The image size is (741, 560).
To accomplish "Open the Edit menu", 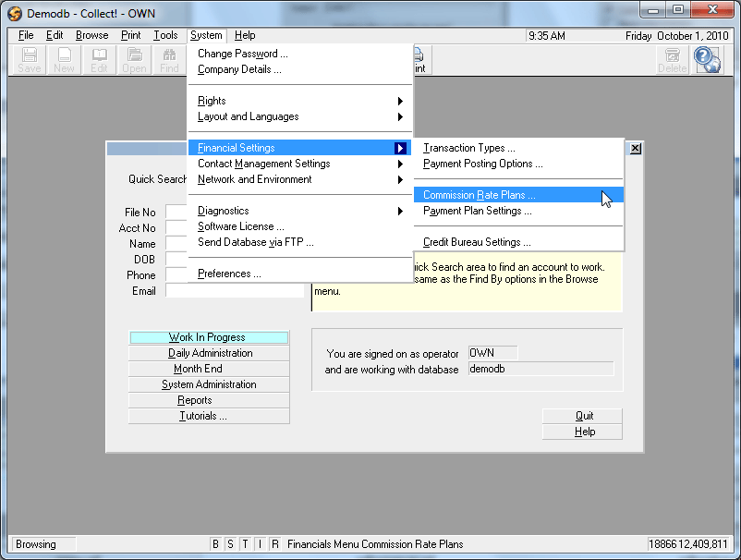I will [55, 35].
